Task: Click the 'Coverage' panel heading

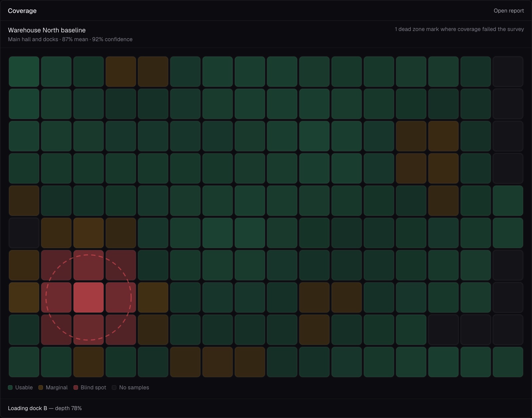Action: pyautogui.click(x=22, y=11)
